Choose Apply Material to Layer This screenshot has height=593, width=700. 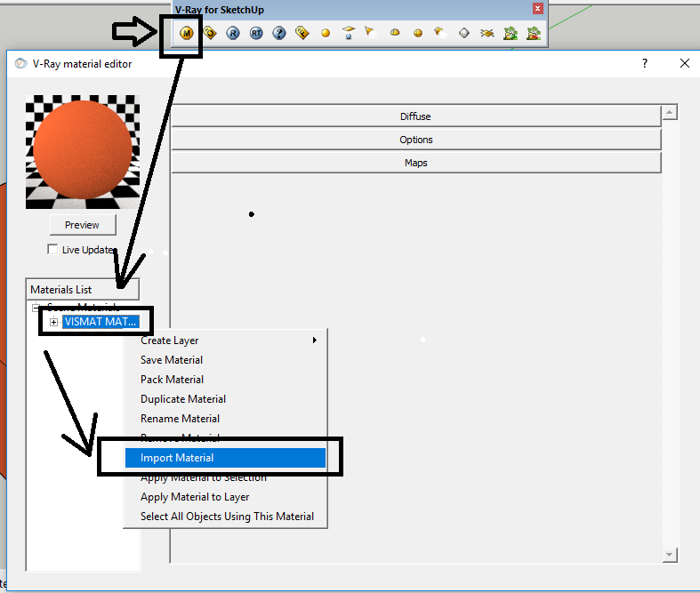(x=225, y=497)
